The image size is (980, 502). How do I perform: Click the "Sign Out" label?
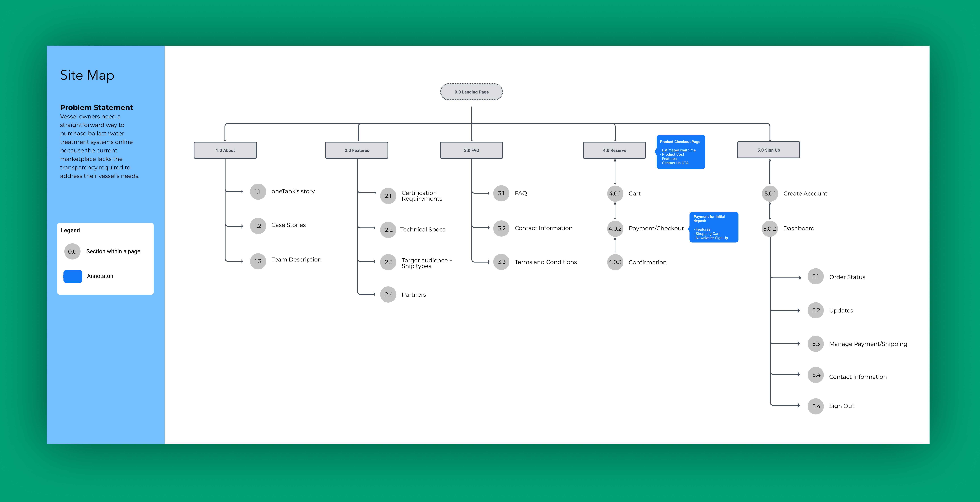point(842,406)
